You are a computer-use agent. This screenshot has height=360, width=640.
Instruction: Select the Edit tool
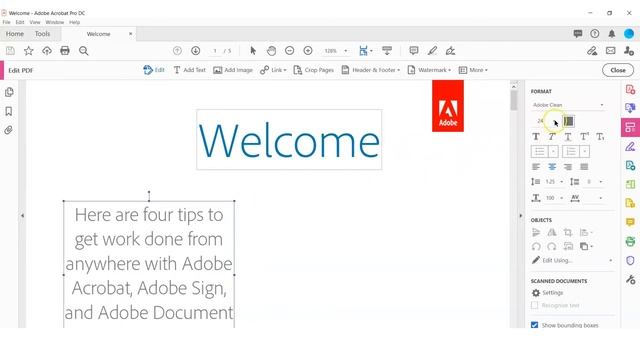click(x=154, y=70)
